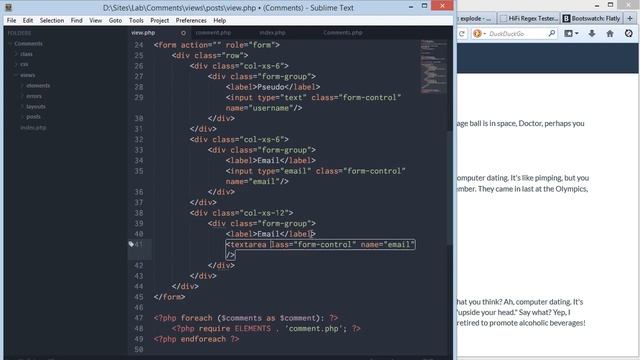
Task: Click the DuckDuckGo search engine icon
Action: point(477,33)
